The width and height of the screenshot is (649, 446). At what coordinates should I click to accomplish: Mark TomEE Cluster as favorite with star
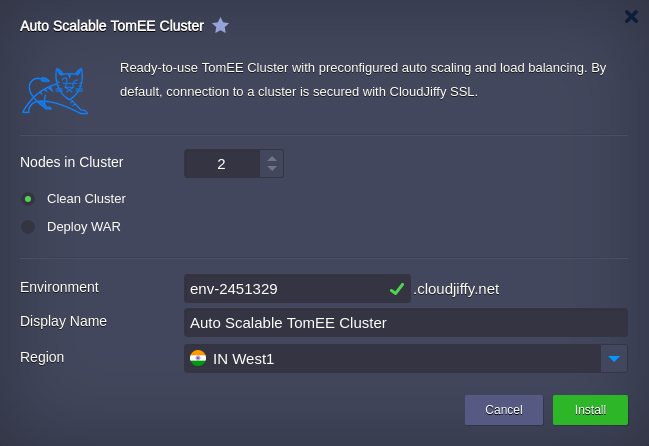[220, 26]
